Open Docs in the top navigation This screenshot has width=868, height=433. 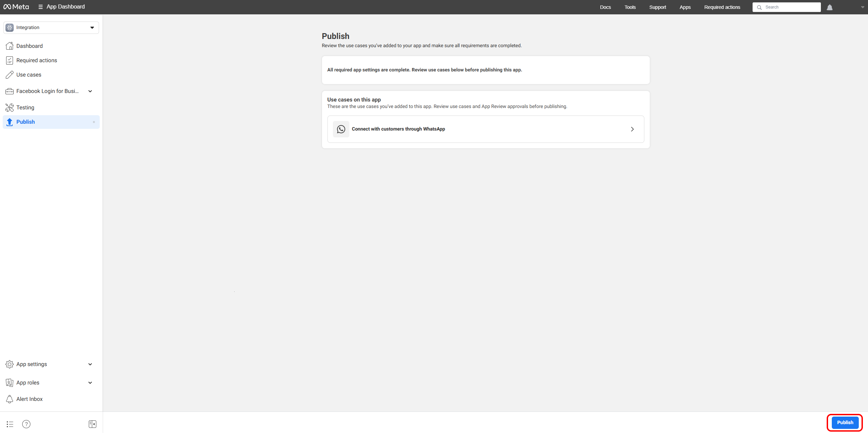tap(605, 7)
